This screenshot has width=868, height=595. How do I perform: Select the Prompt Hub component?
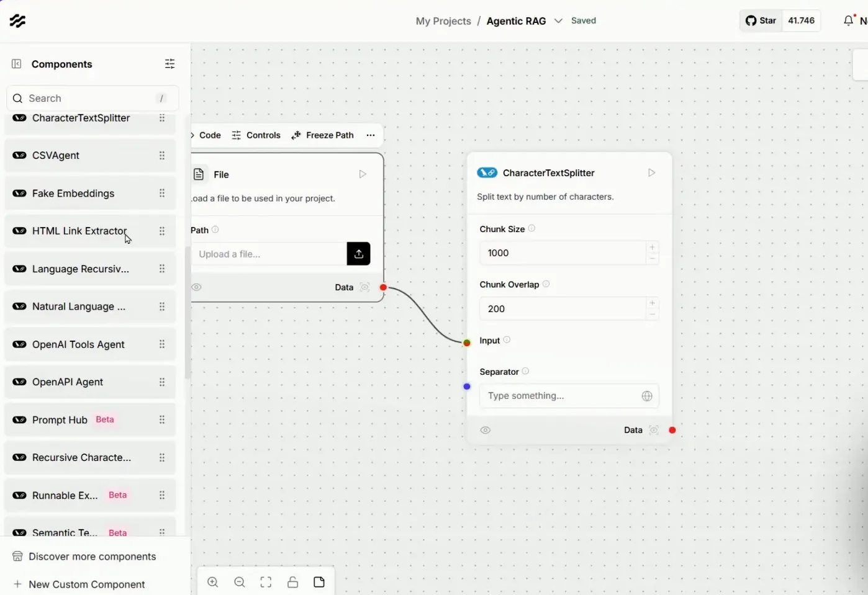(90, 420)
